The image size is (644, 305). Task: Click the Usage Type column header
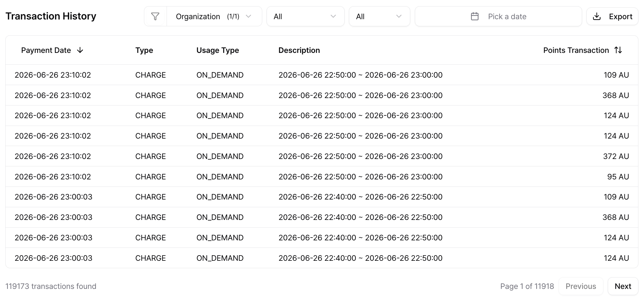click(x=218, y=50)
